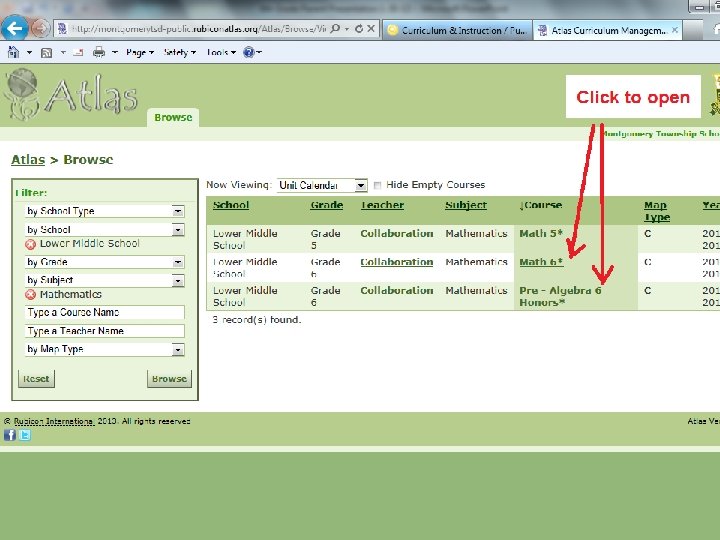The width and height of the screenshot is (720, 540).
Task: Open the Twitter icon in footer
Action: (x=25, y=435)
